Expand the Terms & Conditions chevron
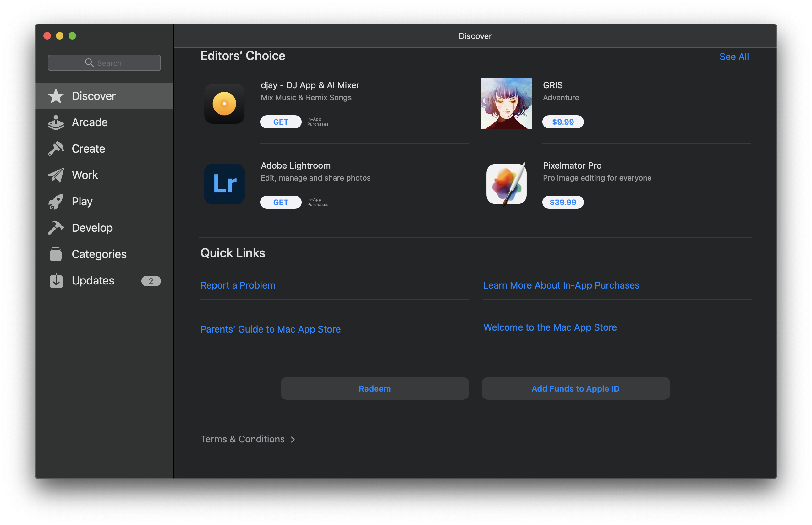Screen dimensions: 812x525 click(x=293, y=440)
